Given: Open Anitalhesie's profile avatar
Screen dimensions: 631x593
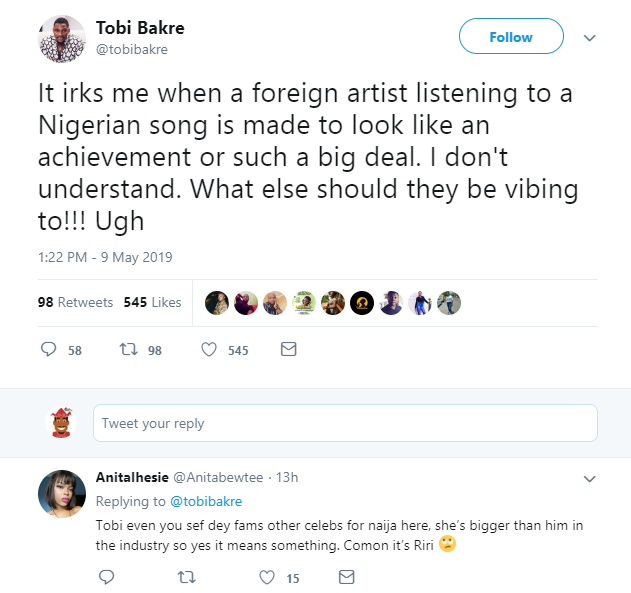Looking at the screenshot, I should pyautogui.click(x=62, y=493).
